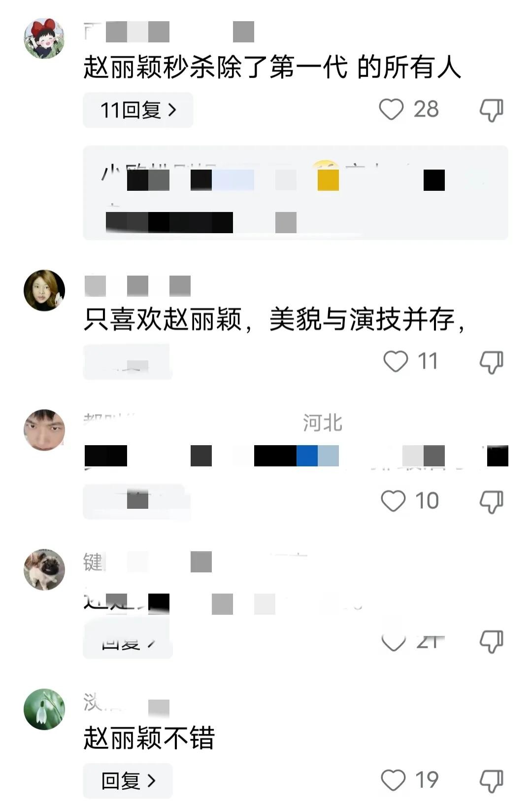Dislike the 赵丽颖不错 comment
This screenshot has width=532, height=811.
click(491, 781)
